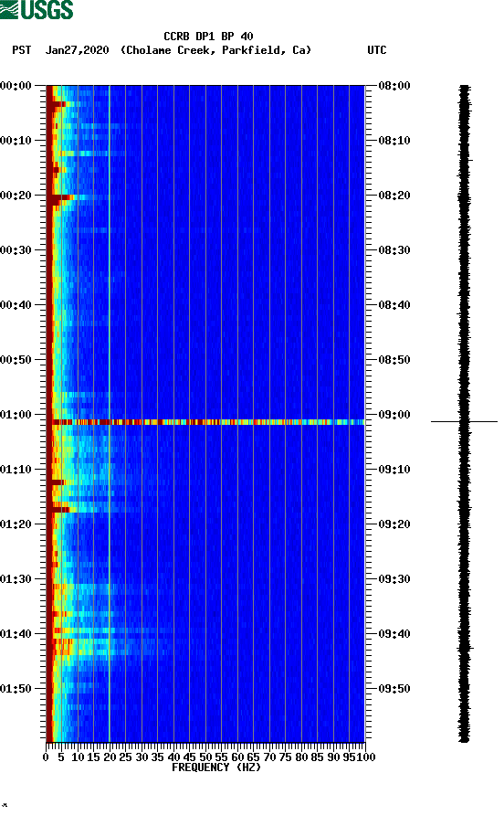Click the 01:30 PST time label
The width and height of the screenshot is (504, 815).
coord(16,579)
